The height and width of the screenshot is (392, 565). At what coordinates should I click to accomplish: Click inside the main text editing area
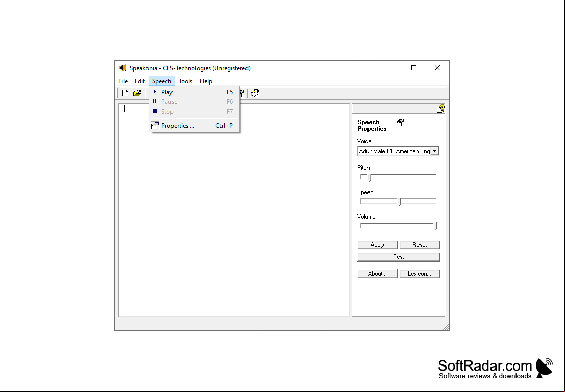click(x=234, y=210)
